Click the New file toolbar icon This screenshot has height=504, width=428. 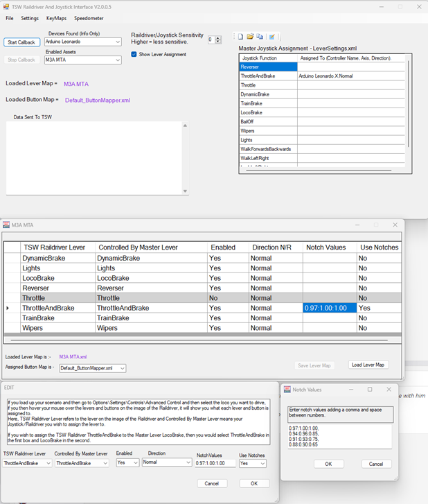[x=240, y=37]
